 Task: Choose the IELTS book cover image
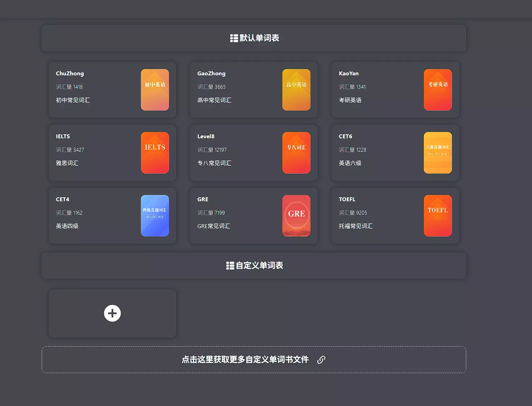(x=155, y=153)
